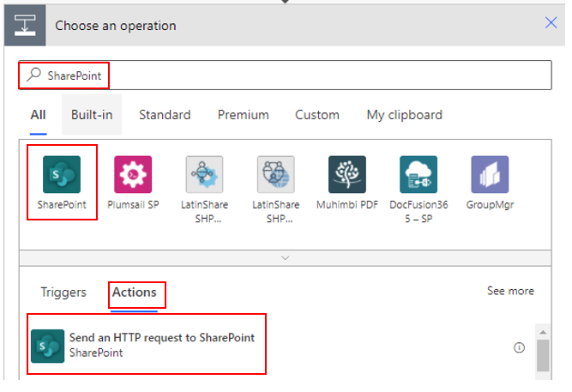Image resolution: width=572 pixels, height=392 pixels.
Task: Click the search magnifier icon
Action: point(33,75)
